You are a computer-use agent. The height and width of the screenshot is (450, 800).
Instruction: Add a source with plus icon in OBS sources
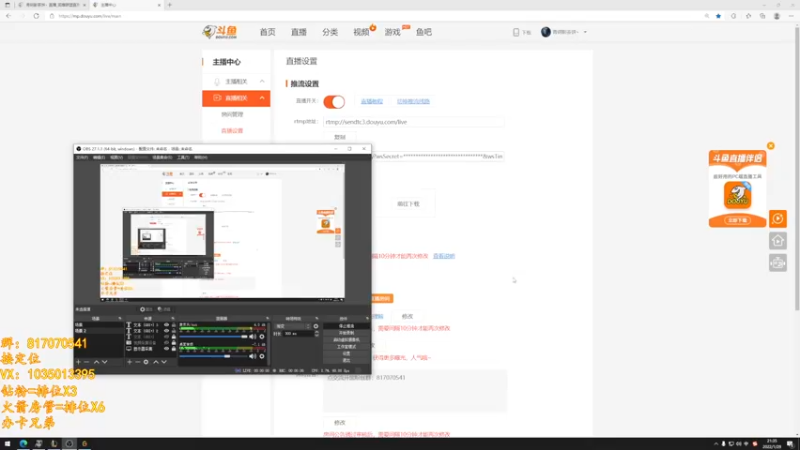(x=130, y=362)
